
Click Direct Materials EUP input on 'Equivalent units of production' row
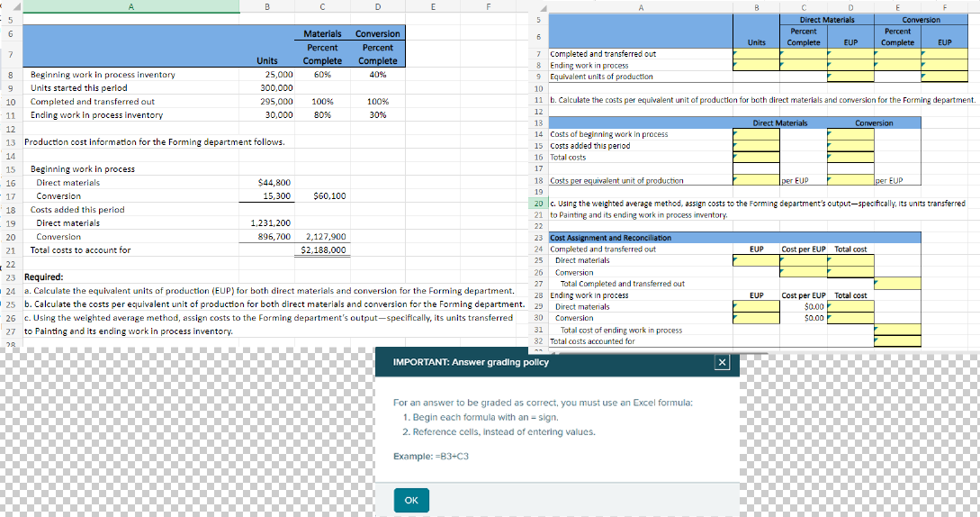coord(850,77)
